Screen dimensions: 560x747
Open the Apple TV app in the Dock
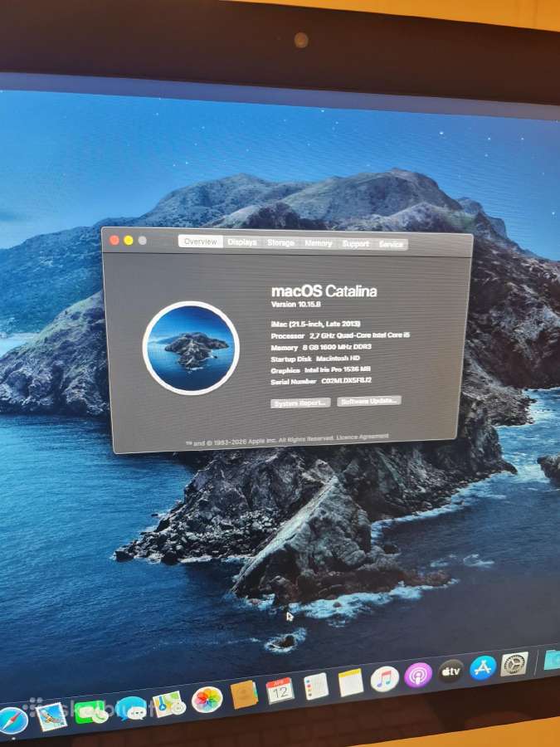pos(450,671)
